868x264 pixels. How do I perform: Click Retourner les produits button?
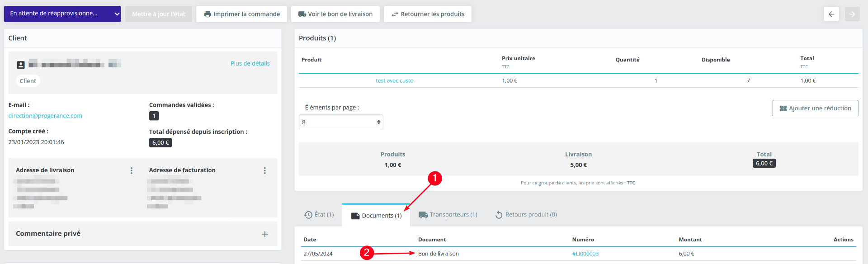tap(427, 14)
